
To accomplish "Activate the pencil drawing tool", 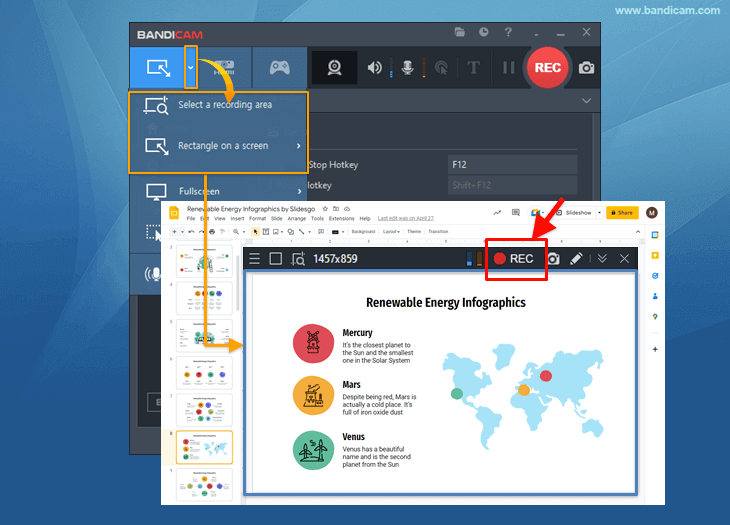I will click(x=576, y=259).
